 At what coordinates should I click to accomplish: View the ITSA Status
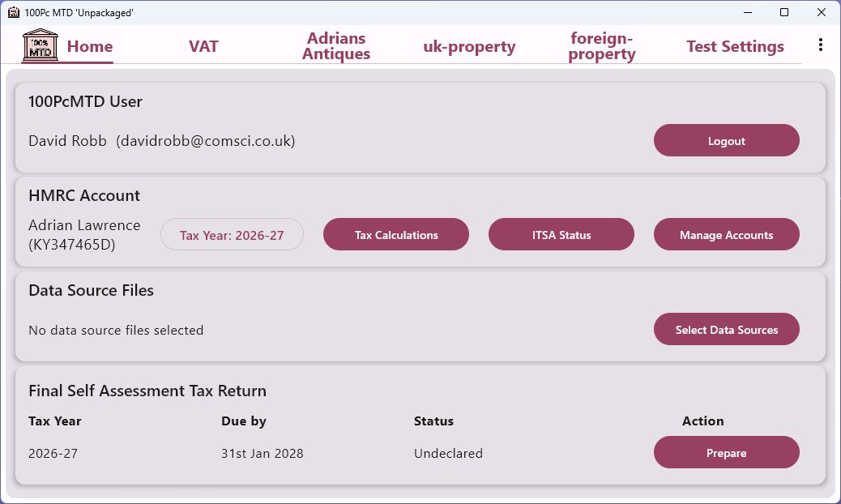coord(561,235)
